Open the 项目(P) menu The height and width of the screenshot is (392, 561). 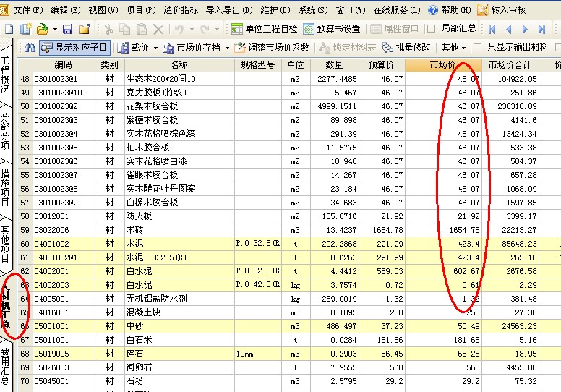tap(140, 10)
